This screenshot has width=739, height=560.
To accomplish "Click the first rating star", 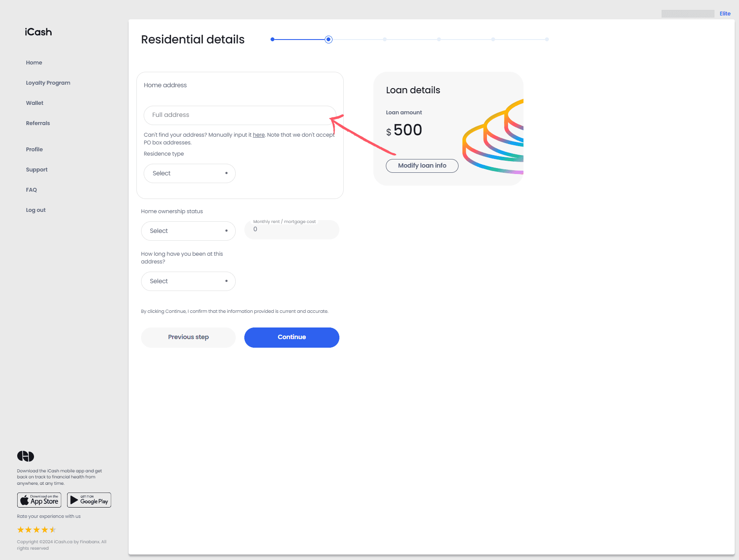I will point(20,529).
